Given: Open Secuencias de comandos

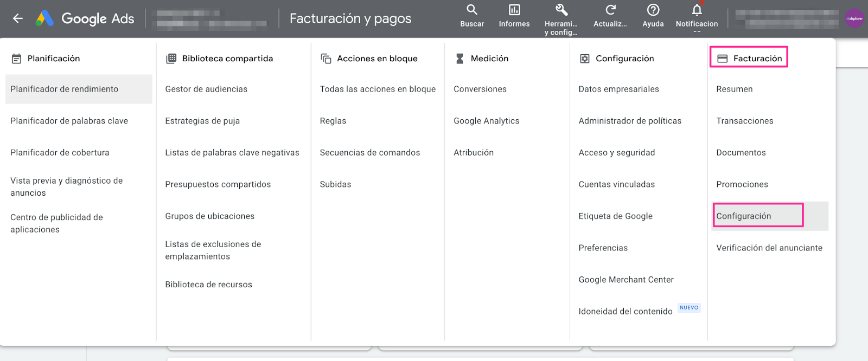Looking at the screenshot, I should pyautogui.click(x=370, y=153).
